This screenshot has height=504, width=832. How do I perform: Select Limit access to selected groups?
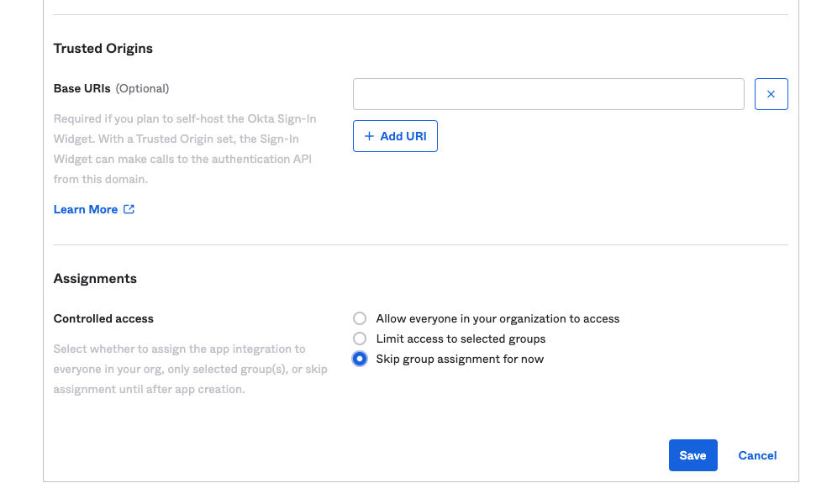pos(360,339)
